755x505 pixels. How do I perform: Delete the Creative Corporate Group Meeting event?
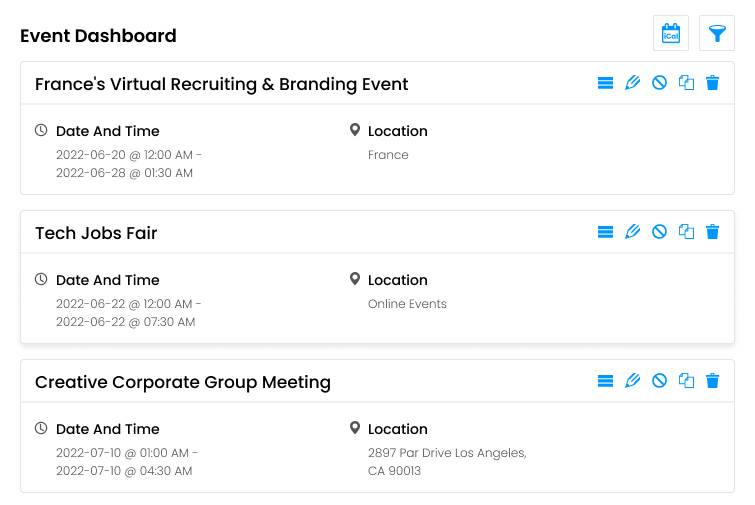tap(713, 381)
